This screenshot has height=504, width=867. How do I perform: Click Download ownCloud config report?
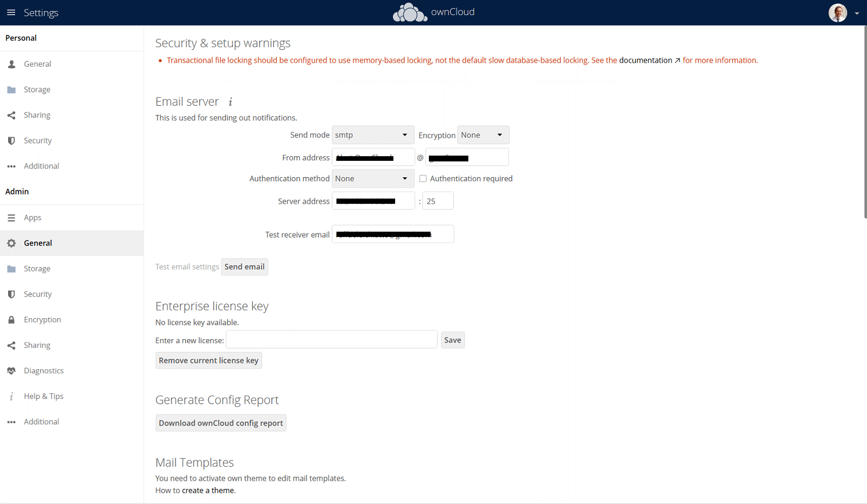pos(221,423)
